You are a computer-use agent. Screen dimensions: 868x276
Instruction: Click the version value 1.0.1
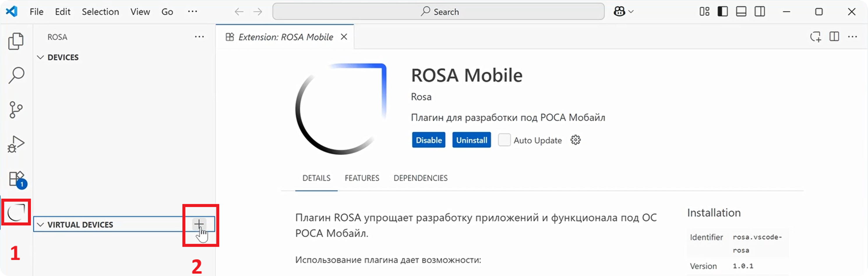pos(743,266)
